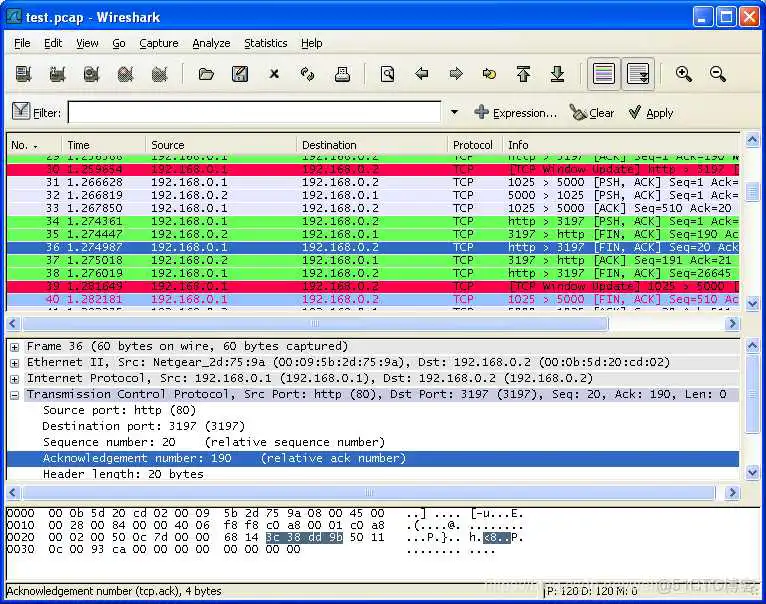Expand the Ethernet II tree node
Image resolution: width=766 pixels, height=604 pixels.
click(x=15, y=363)
